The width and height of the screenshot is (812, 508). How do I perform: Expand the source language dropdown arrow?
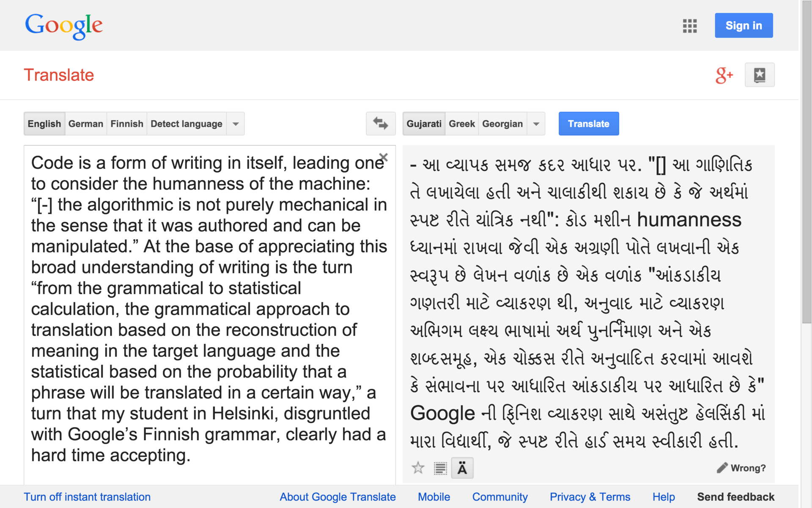tap(236, 124)
